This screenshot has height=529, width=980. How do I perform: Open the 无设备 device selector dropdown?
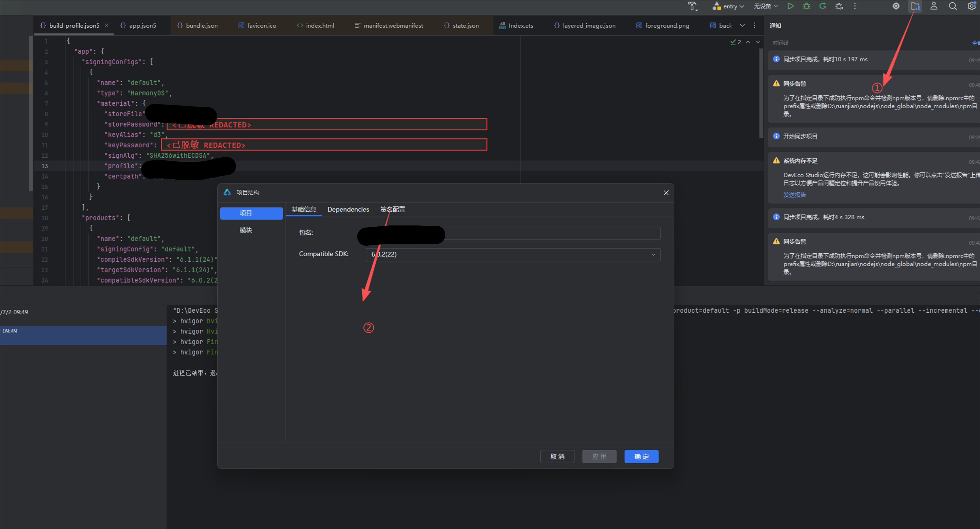766,6
